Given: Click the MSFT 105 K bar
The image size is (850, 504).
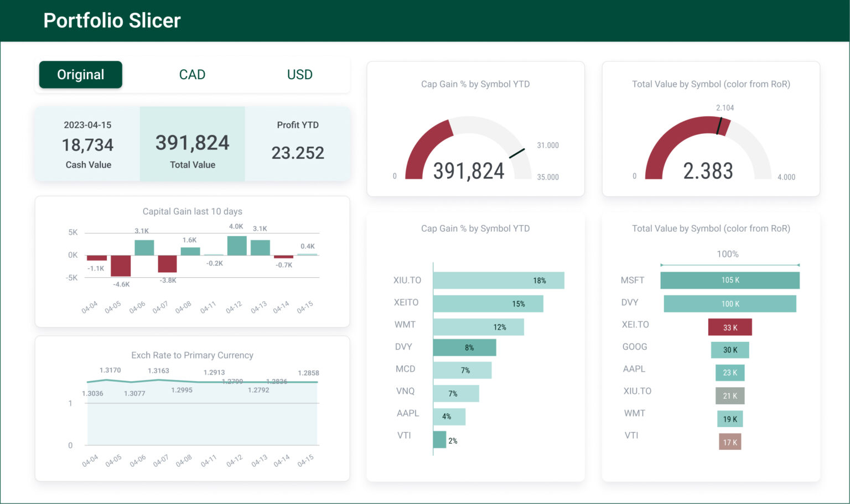Looking at the screenshot, I should pyautogui.click(x=730, y=280).
